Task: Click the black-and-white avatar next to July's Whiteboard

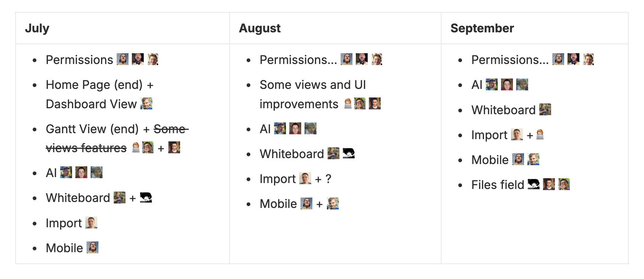Action: coord(146,198)
